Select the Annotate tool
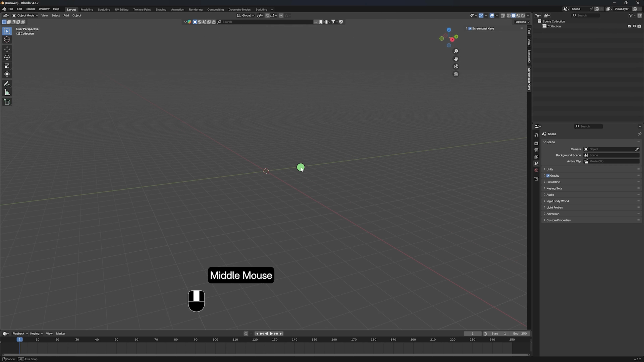644x362 pixels. coord(7,84)
